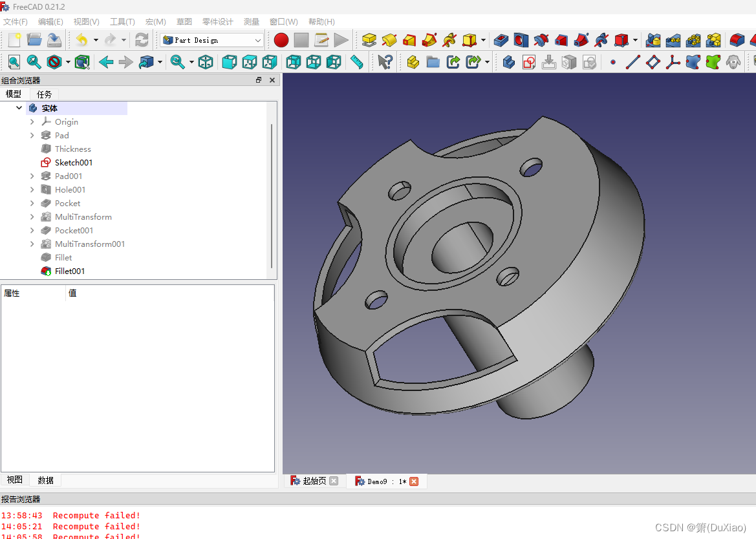Undo the last action
Image resolution: width=756 pixels, height=539 pixels.
click(82, 40)
